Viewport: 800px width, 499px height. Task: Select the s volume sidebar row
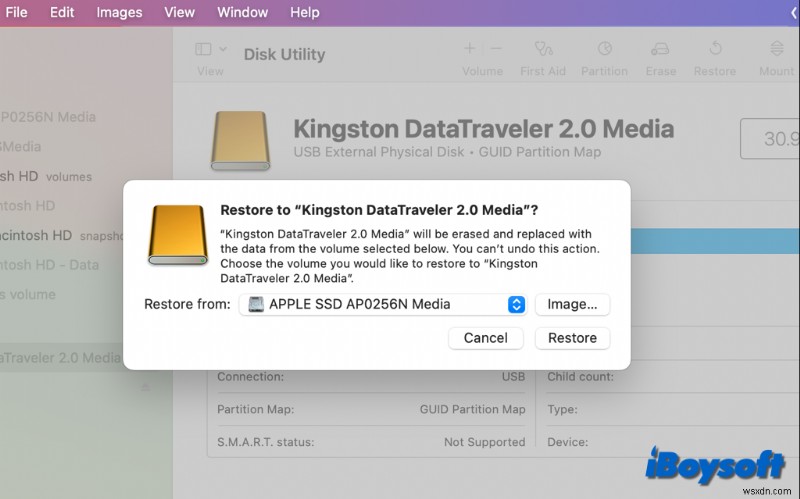pos(28,294)
